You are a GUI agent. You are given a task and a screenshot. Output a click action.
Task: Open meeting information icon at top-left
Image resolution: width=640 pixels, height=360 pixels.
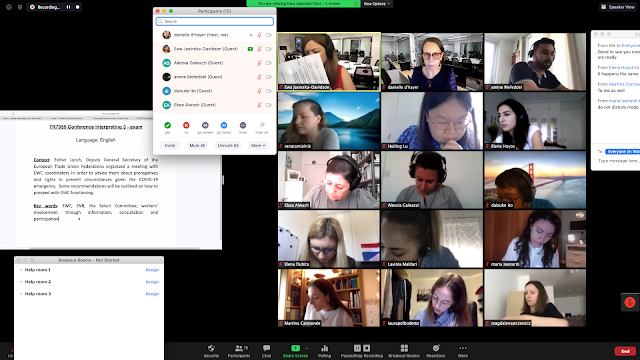click(9, 7)
